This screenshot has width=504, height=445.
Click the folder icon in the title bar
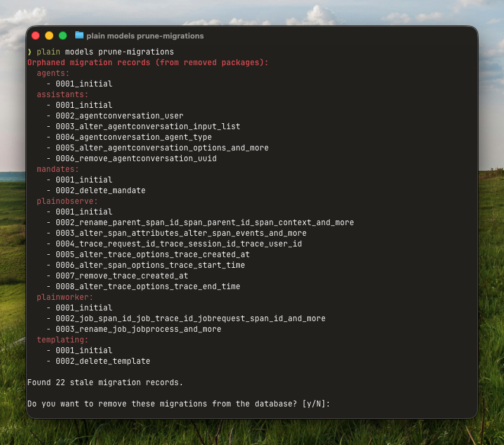[x=79, y=36]
